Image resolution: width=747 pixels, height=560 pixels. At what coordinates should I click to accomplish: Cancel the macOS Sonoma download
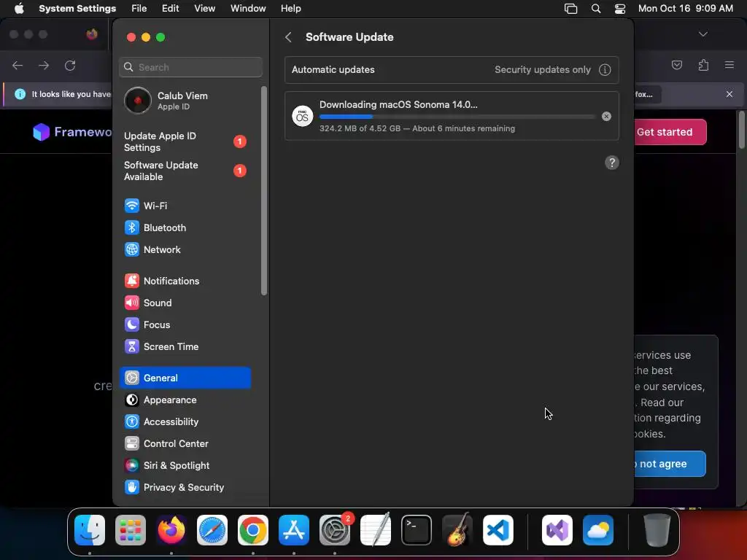606,116
